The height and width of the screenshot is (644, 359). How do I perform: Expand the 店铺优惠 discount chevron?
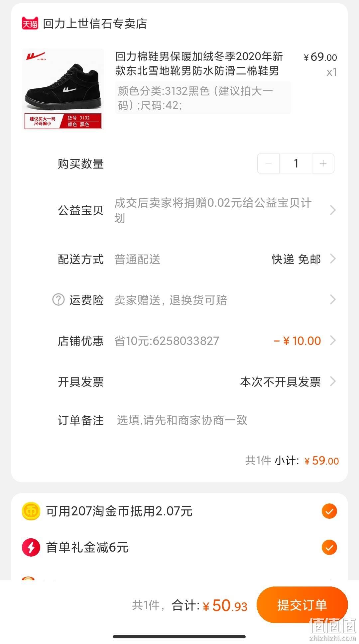332,340
